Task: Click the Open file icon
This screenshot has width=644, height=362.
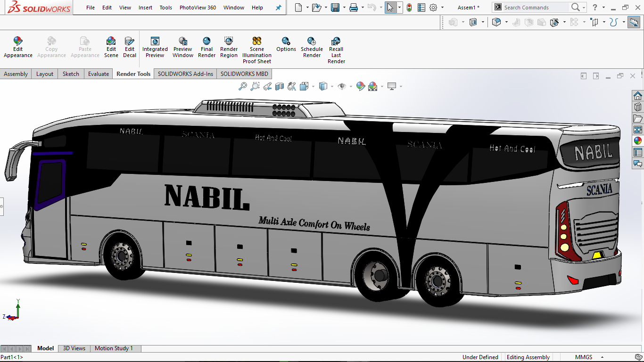Action: click(316, 8)
